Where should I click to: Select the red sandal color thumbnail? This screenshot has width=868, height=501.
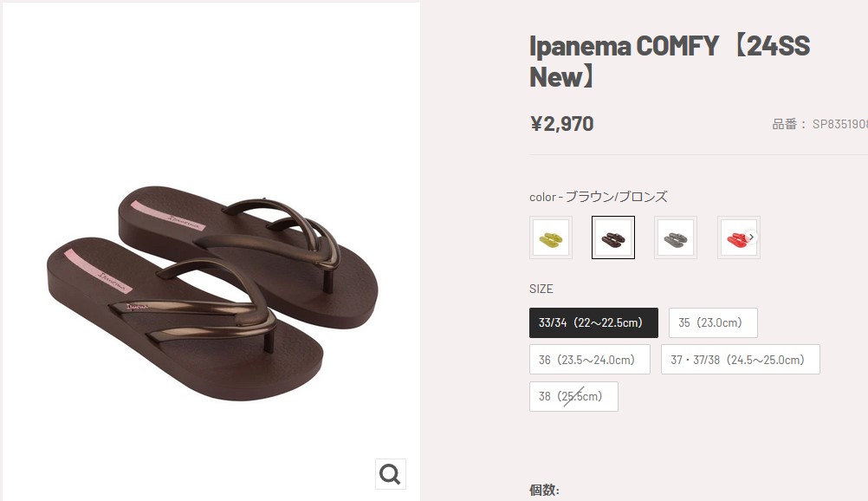point(735,237)
